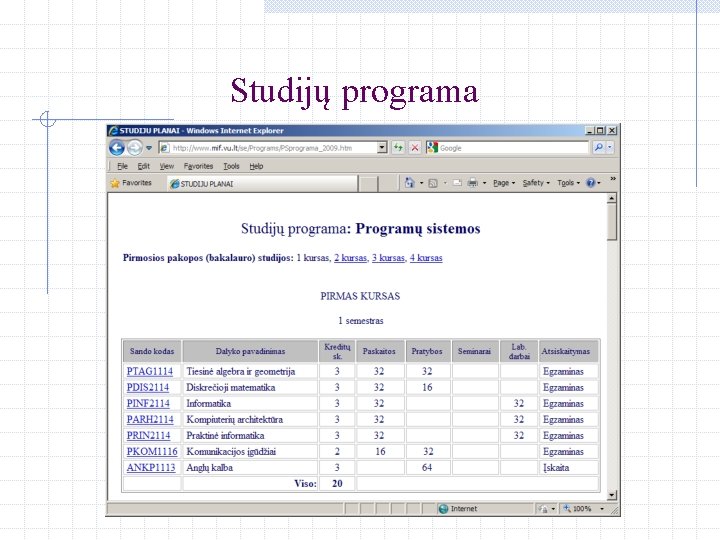Click the magnifier Search button

(x=598, y=148)
